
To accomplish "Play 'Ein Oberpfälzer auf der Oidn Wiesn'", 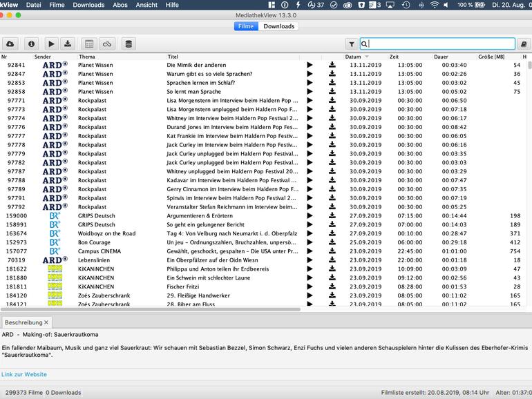I will tap(310, 260).
